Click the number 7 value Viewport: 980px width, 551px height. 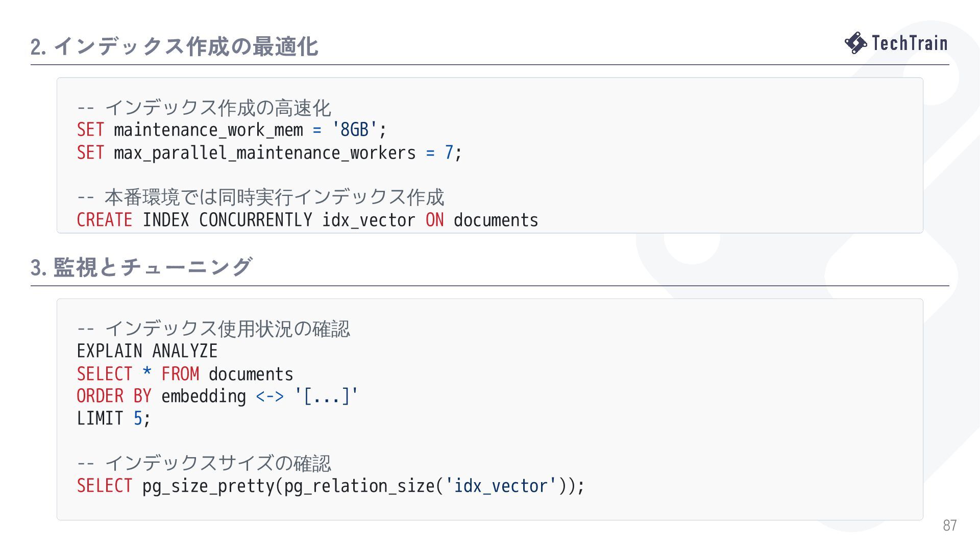[449, 153]
